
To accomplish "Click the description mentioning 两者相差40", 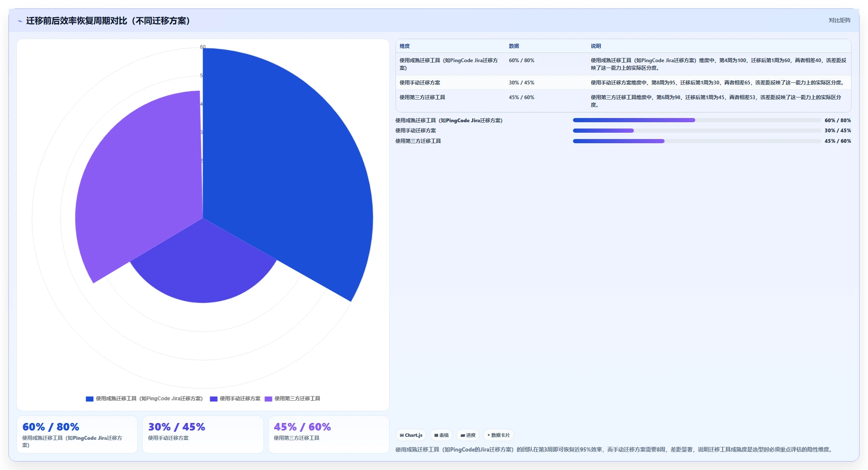I will (x=718, y=64).
